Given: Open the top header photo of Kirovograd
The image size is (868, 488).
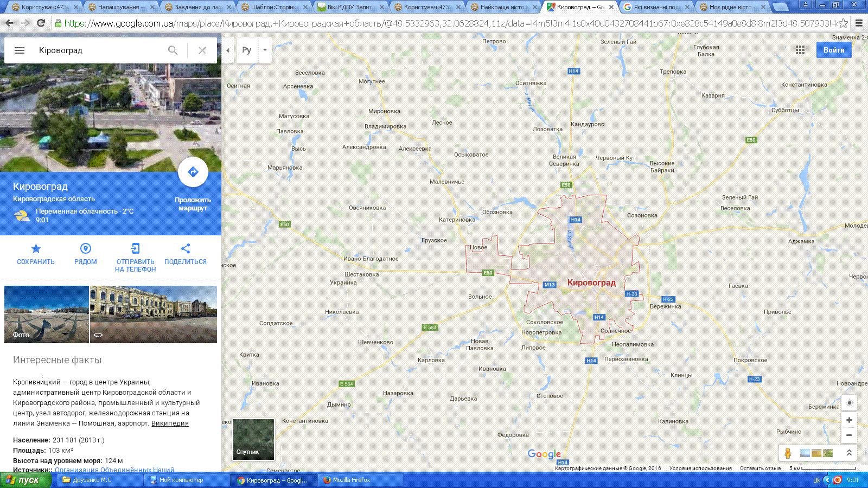Looking at the screenshot, I should [111, 118].
